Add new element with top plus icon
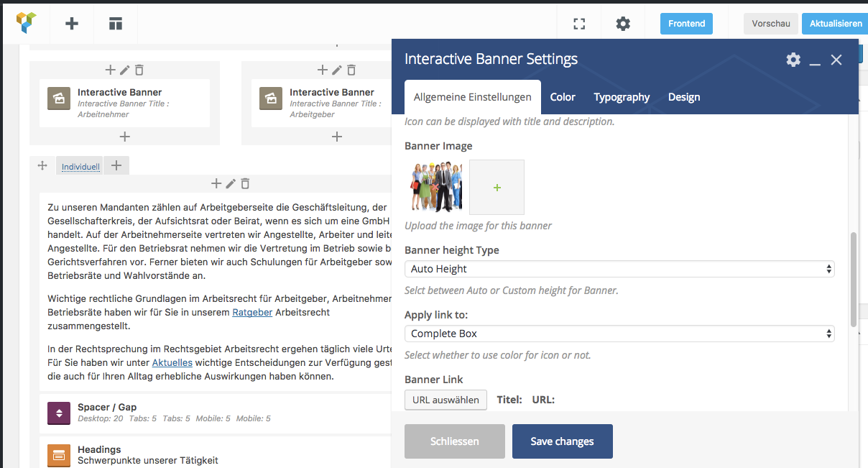The height and width of the screenshot is (468, 868). pyautogui.click(x=72, y=24)
